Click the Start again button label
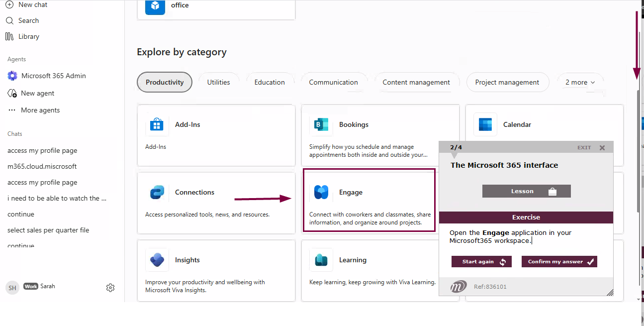This screenshot has width=644, height=326. coord(478,262)
